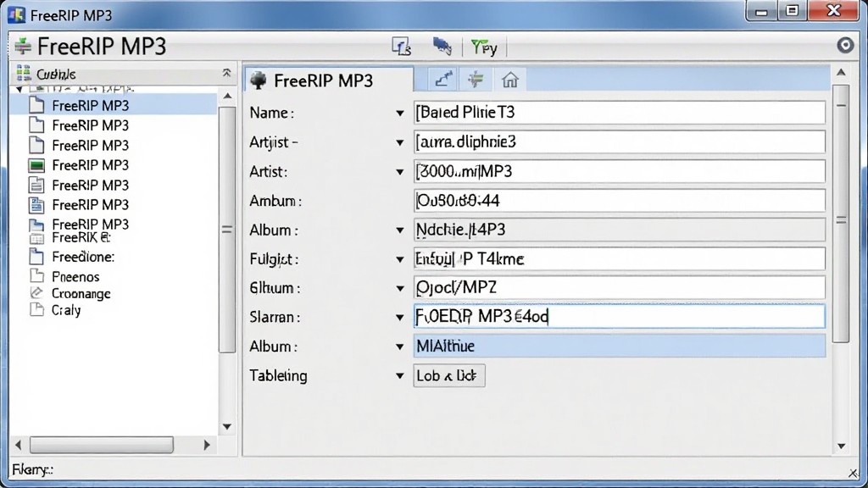868x488 pixels.
Task: Click the circular icon at top right
Action: [x=845, y=45]
